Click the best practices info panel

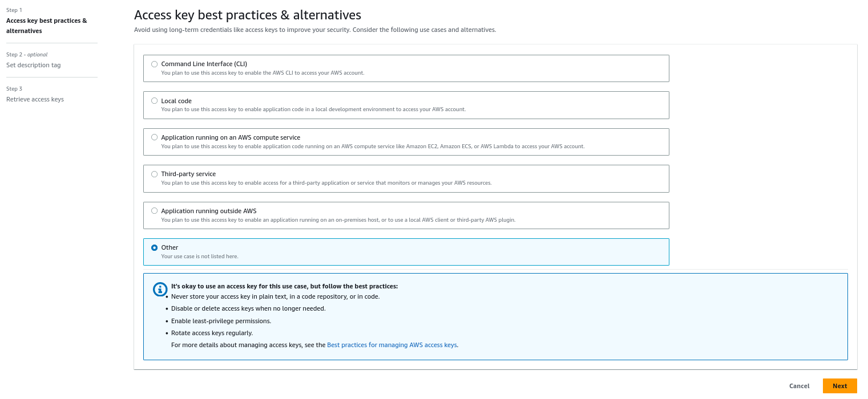[495, 316]
